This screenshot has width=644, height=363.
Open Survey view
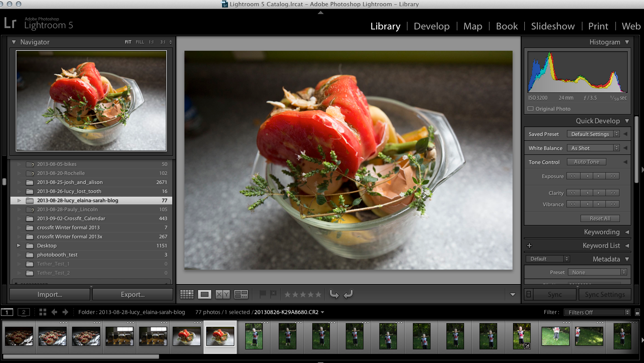(241, 295)
